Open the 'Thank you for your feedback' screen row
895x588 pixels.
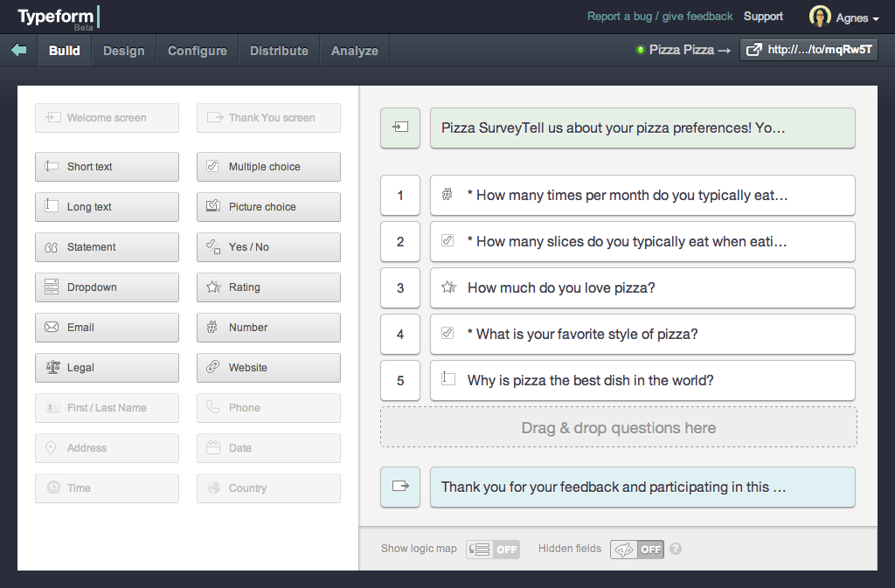click(642, 487)
